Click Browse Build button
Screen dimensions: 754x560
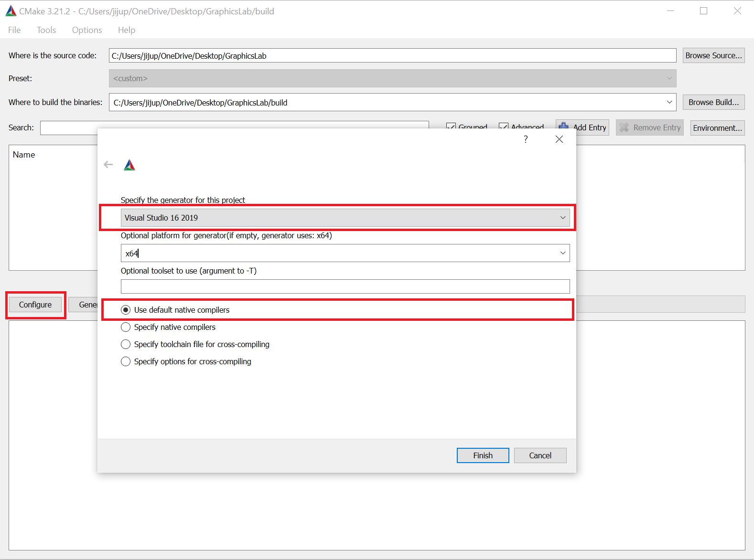pyautogui.click(x=714, y=102)
